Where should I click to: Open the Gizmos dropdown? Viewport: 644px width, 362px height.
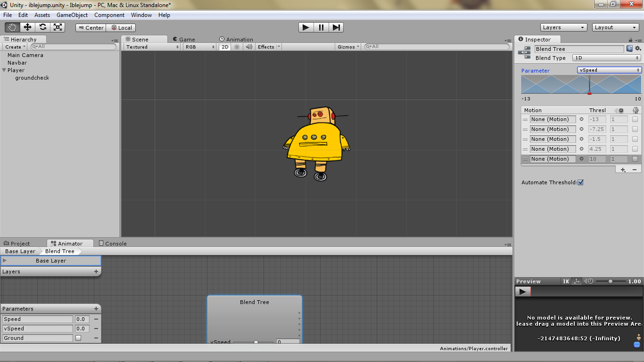tap(349, 47)
